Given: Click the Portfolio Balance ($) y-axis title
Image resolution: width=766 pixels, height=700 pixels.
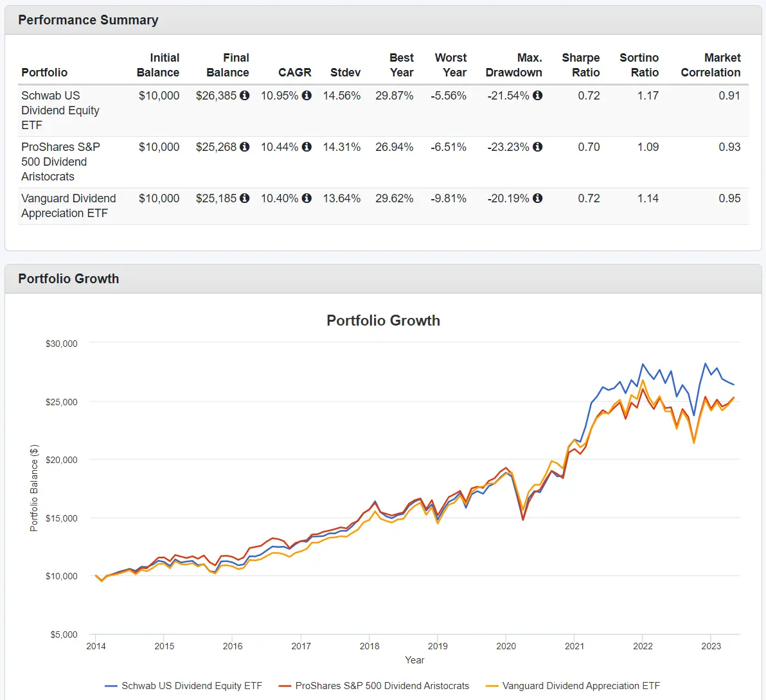Looking at the screenshot, I should 33,488.
